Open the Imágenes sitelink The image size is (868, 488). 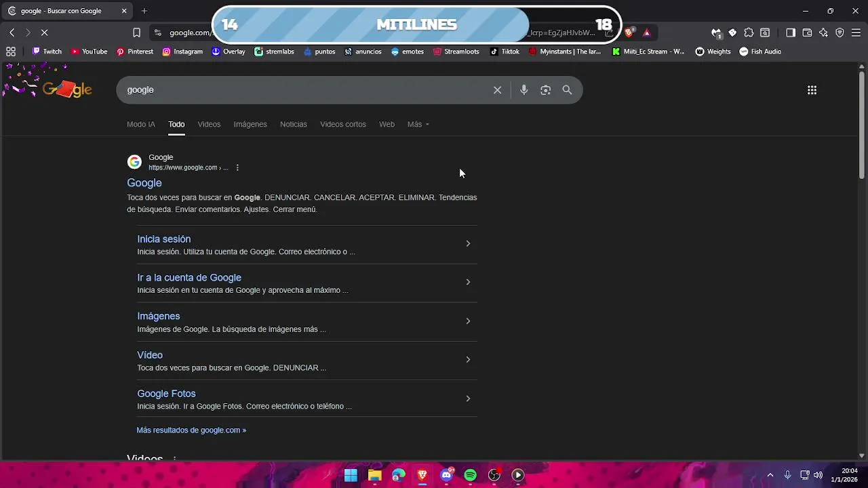[x=159, y=317]
